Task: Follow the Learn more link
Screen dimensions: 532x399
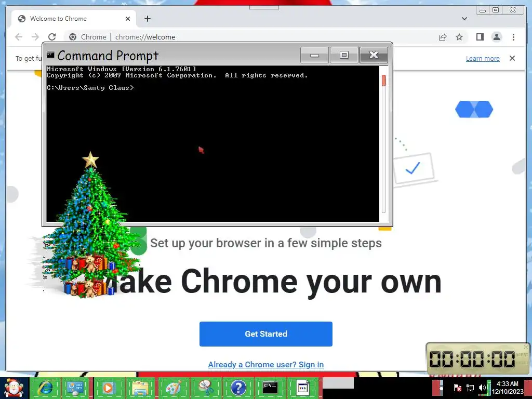Action: 483,58
